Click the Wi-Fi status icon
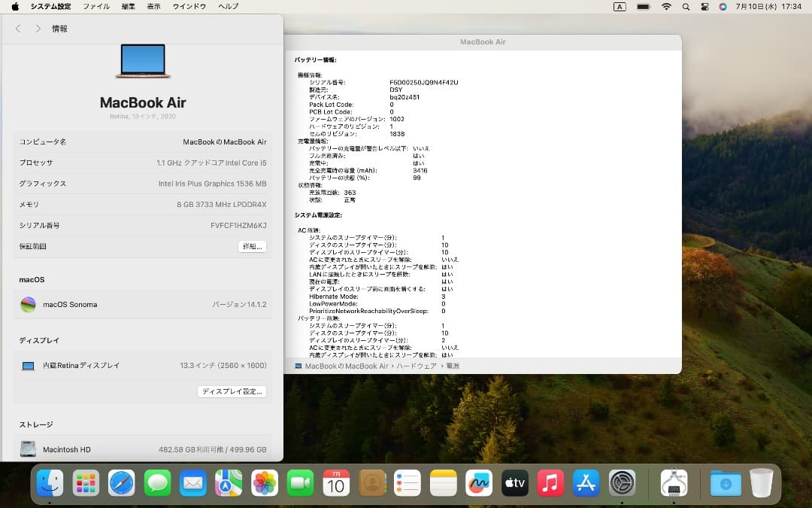This screenshot has width=812, height=508. (x=666, y=6)
